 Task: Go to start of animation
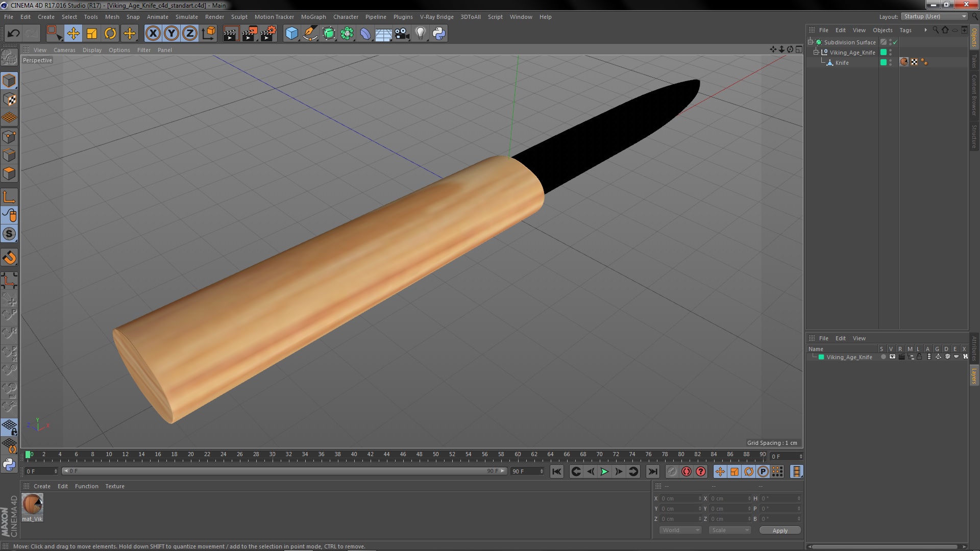click(x=556, y=471)
